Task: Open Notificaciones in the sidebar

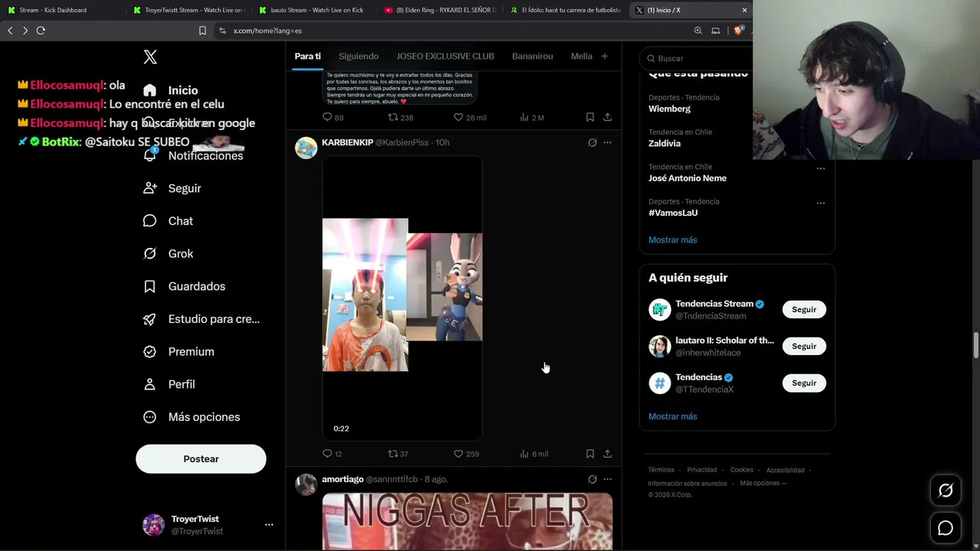Action: tap(193, 155)
